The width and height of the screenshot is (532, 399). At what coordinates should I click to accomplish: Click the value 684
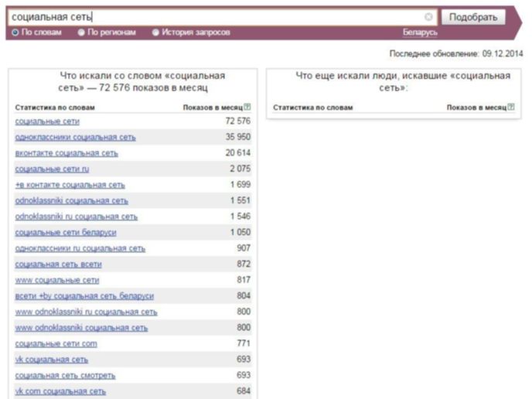244,390
